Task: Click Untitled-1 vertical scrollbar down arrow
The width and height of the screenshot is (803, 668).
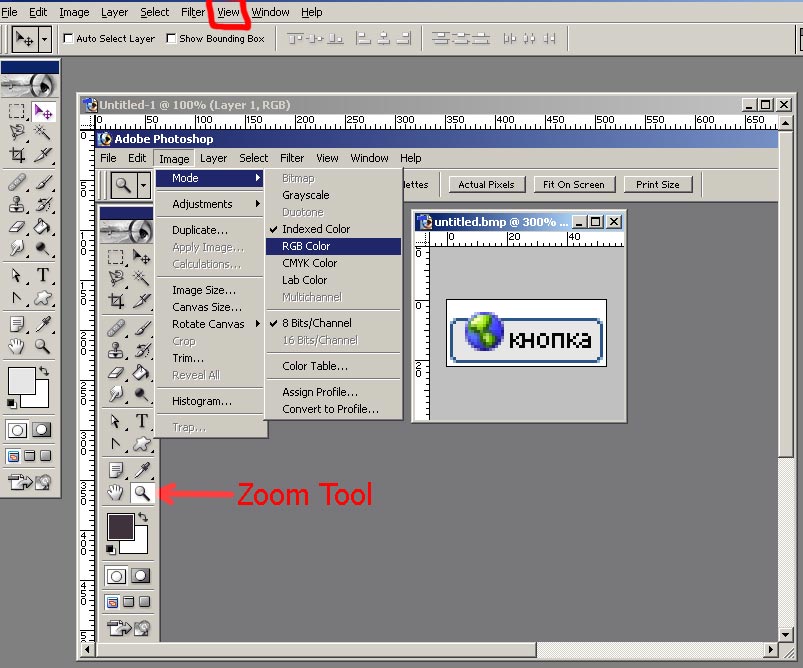Action: [786, 634]
